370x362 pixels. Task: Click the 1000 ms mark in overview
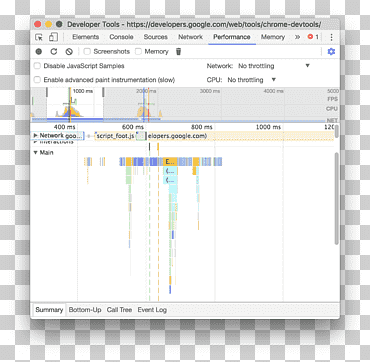tap(83, 91)
